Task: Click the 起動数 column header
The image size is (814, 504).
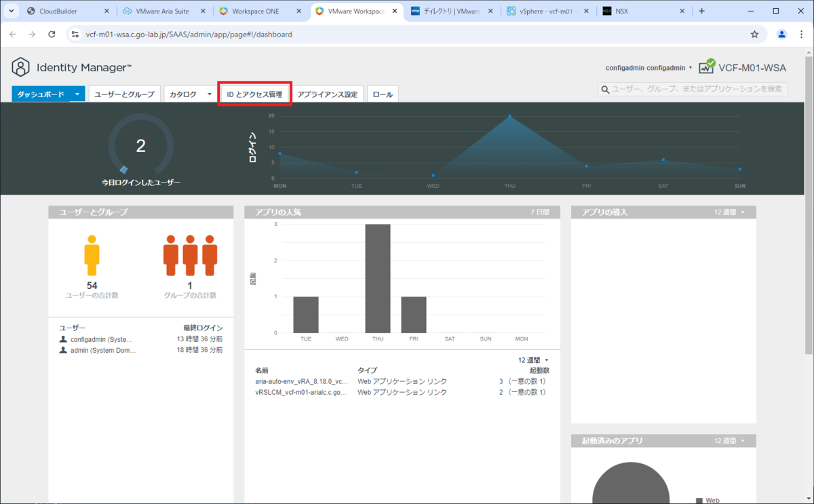Action: (x=540, y=370)
